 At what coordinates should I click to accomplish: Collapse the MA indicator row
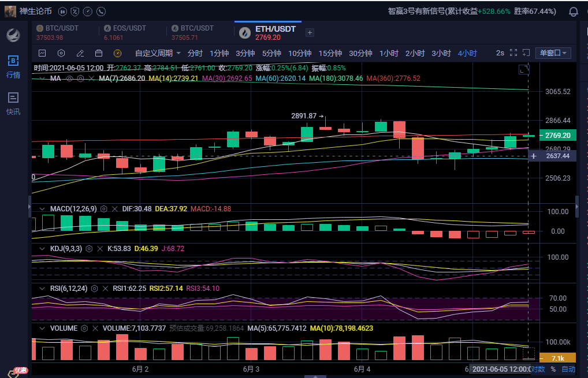(x=42, y=78)
